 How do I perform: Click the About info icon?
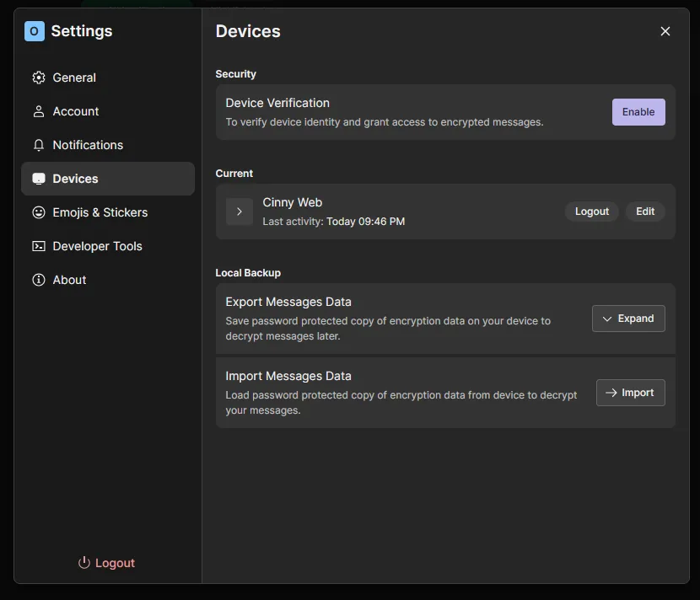(39, 280)
